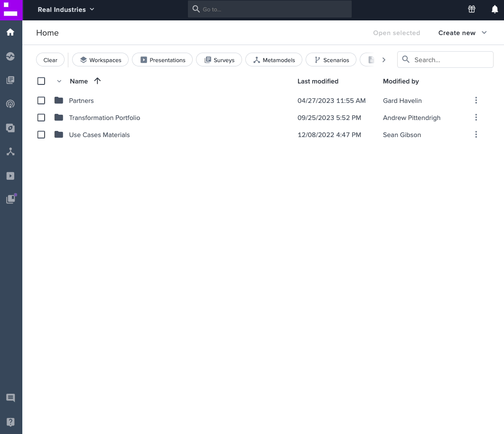Open the Home icon in sidebar
Screen dimensions: 504x434
pyautogui.click(x=10, y=32)
